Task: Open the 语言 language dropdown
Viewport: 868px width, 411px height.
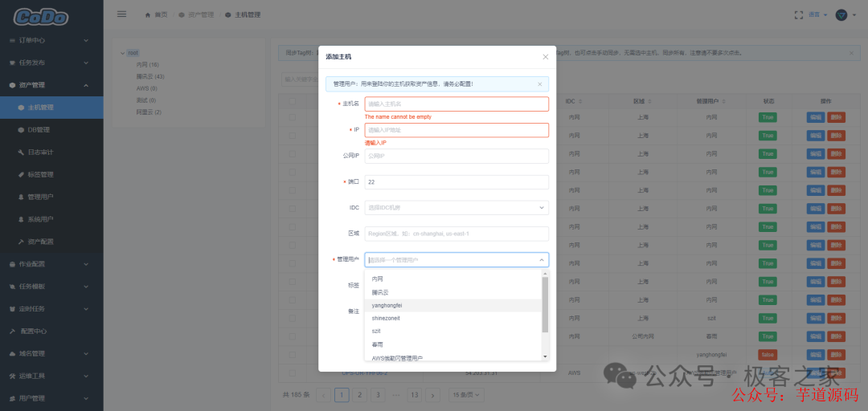Action: (x=817, y=15)
